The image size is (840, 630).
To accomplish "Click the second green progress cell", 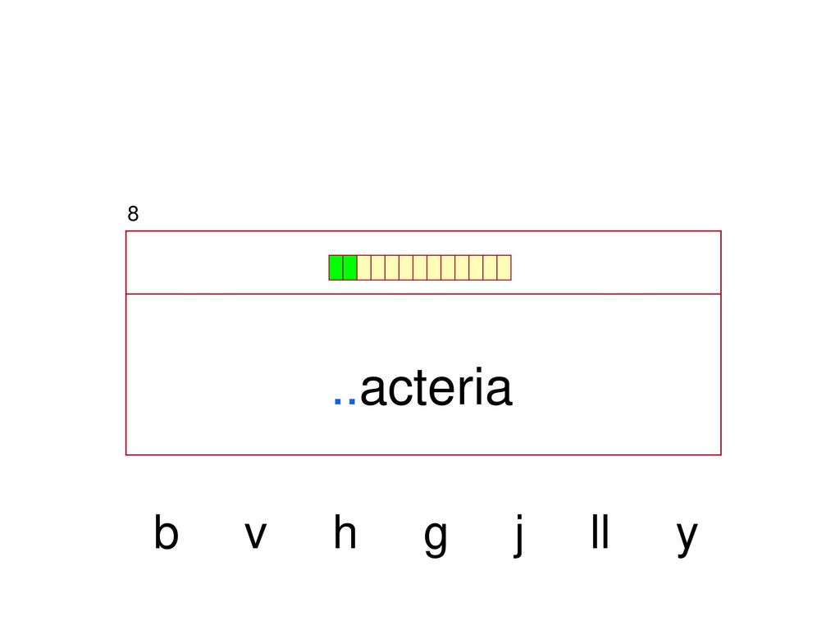I will (349, 267).
